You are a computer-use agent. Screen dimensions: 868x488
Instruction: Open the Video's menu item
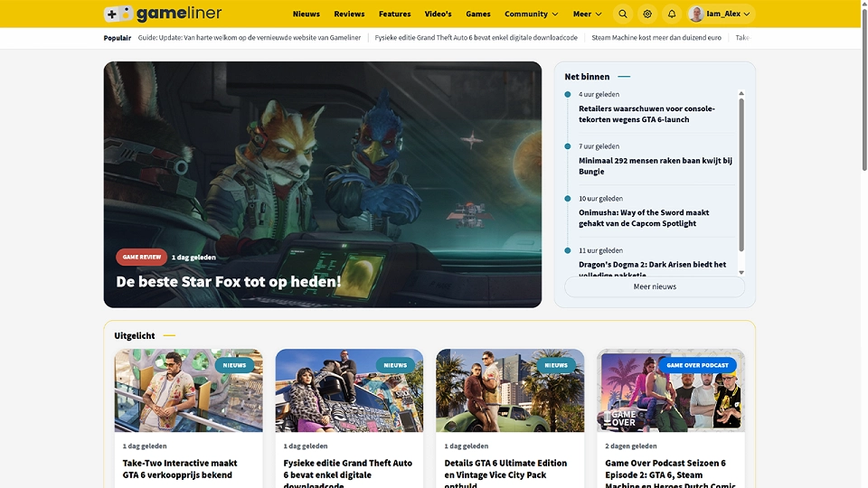click(x=438, y=14)
